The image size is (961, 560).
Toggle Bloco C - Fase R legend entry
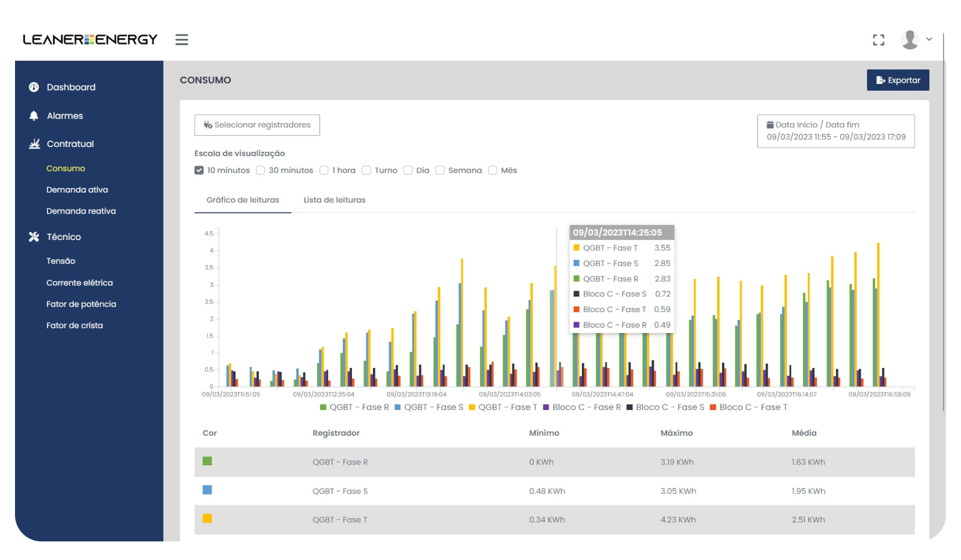[582, 408]
